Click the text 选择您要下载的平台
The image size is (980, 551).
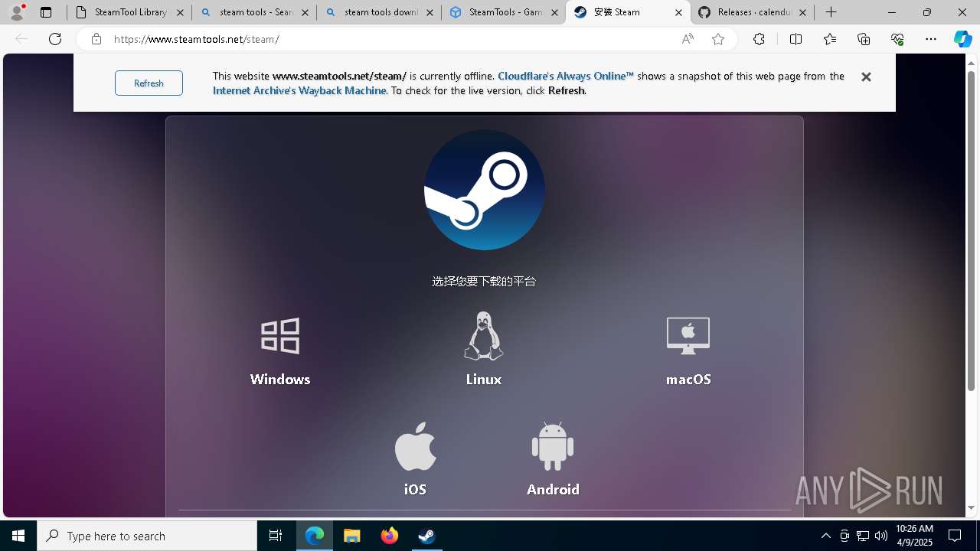tap(484, 282)
